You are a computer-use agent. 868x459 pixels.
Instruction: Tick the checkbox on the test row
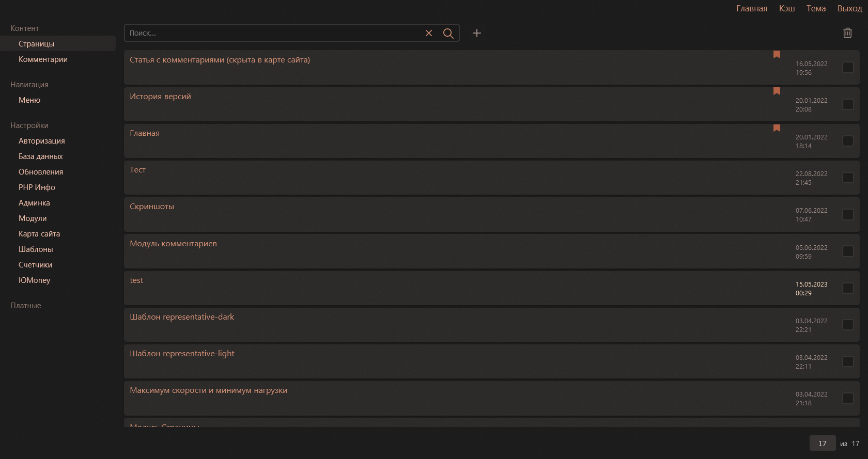click(848, 288)
